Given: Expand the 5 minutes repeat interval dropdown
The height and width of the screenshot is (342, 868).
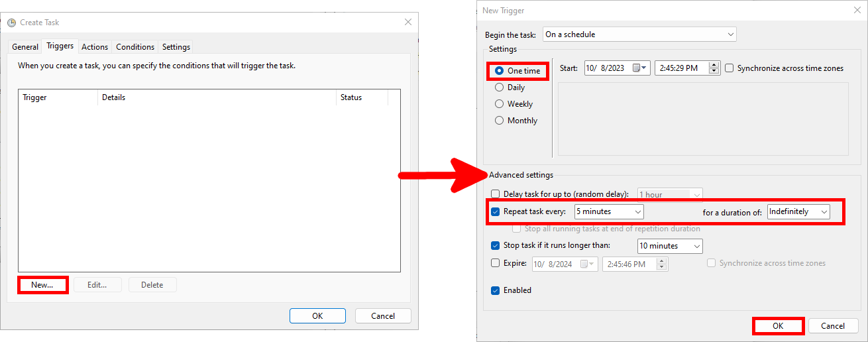Looking at the screenshot, I should click(609, 212).
